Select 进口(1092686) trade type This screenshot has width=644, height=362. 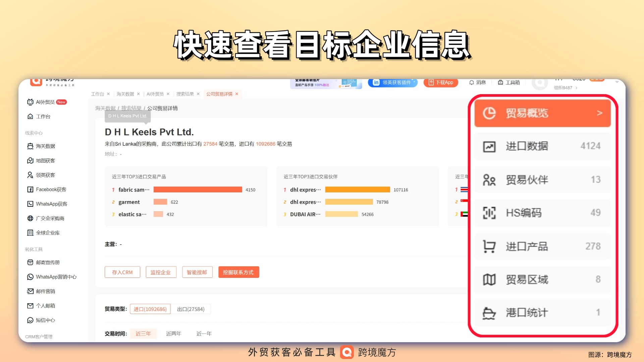(x=150, y=309)
